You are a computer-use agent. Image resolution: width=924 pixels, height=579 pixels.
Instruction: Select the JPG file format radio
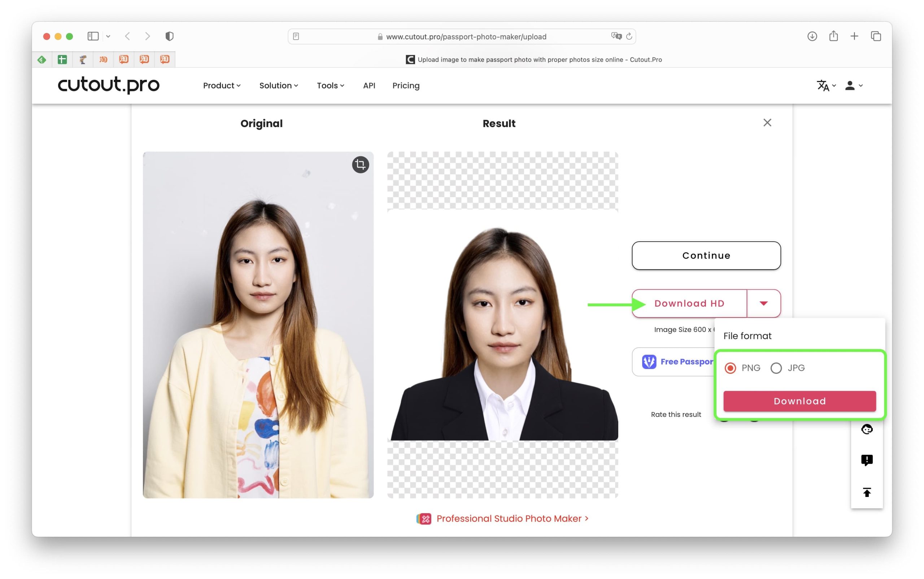[776, 368]
